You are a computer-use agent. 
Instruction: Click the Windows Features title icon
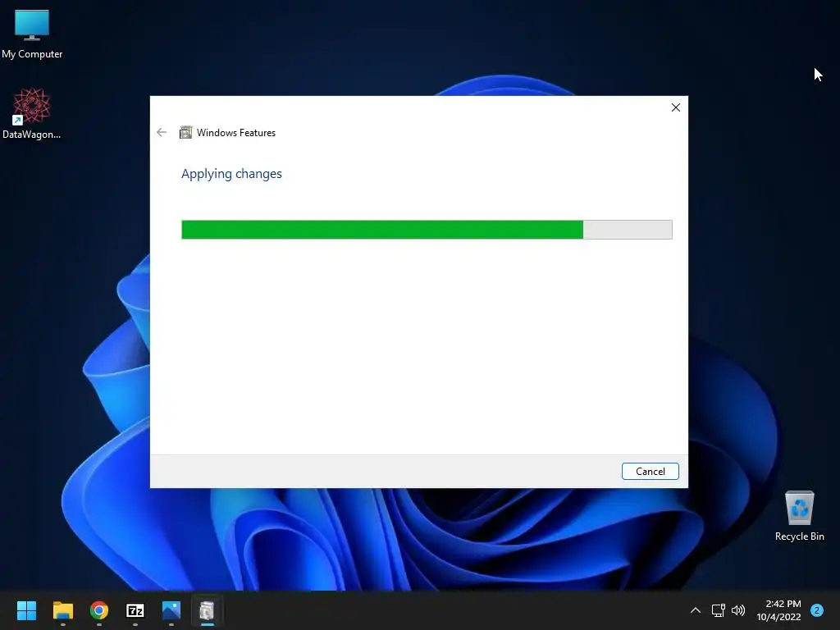tap(185, 132)
